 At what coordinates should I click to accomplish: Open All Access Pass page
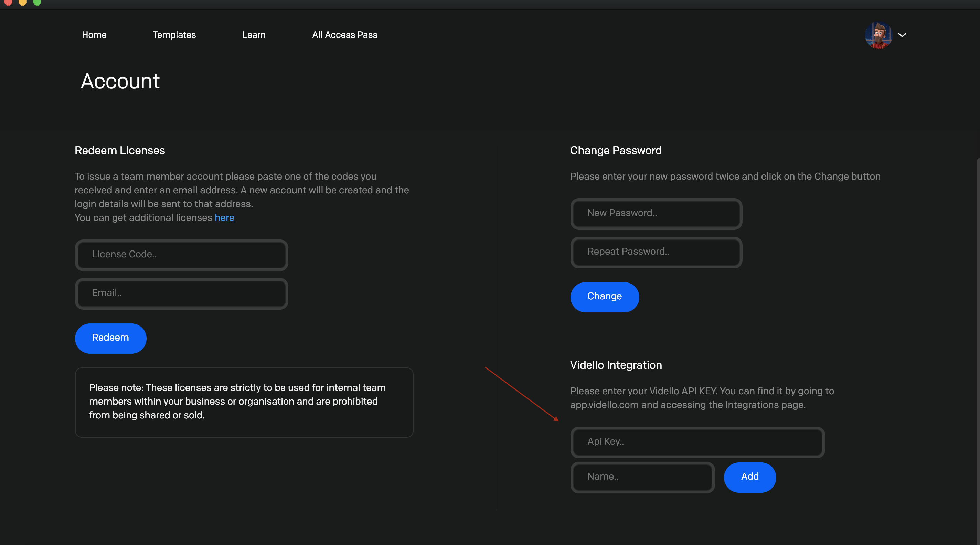[345, 35]
